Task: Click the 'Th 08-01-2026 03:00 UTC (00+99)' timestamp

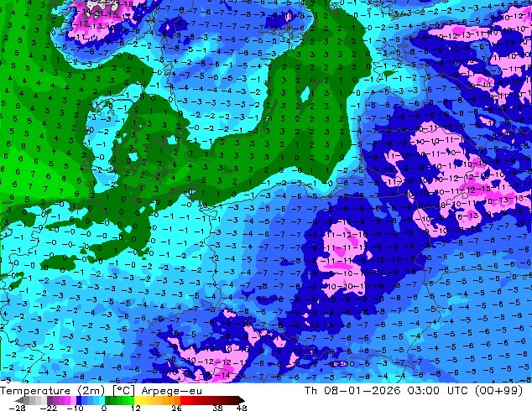Action: 414,391
